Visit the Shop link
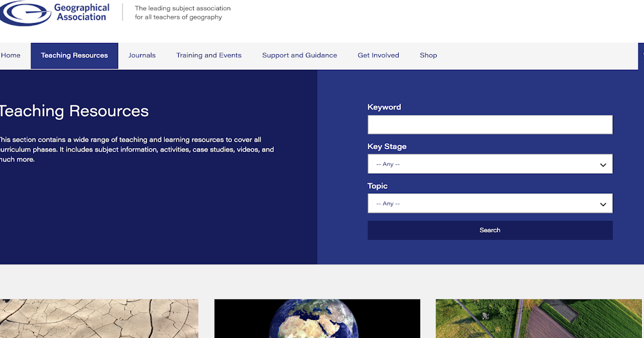This screenshot has height=338, width=644. pos(428,55)
